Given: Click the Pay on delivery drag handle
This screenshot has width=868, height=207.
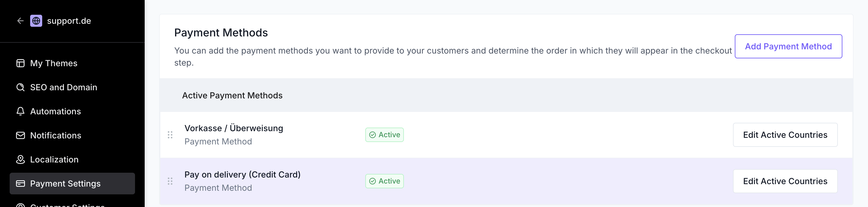Looking at the screenshot, I should click(x=170, y=181).
